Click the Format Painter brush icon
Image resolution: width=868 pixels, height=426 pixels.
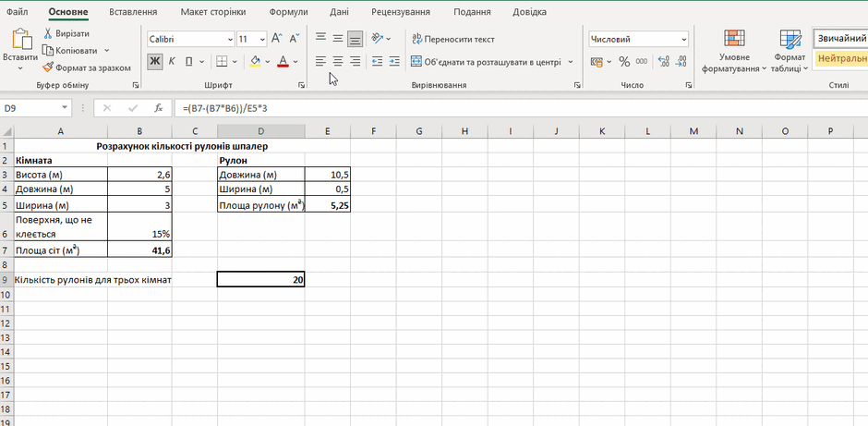coord(48,67)
